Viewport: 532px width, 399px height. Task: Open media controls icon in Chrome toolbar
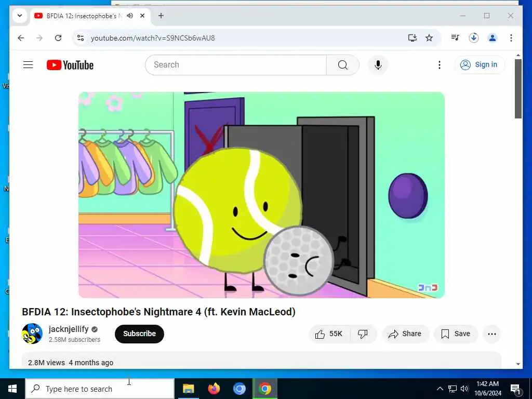point(455,37)
